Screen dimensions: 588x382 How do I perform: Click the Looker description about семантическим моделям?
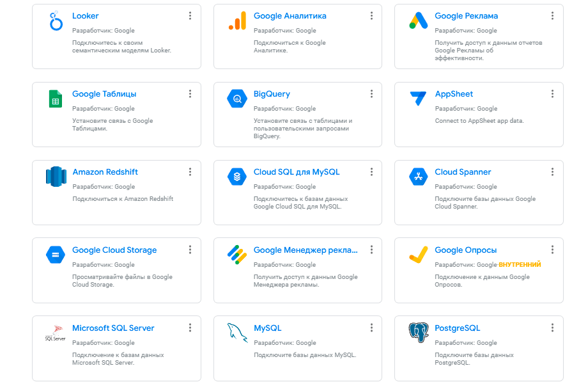[121, 47]
